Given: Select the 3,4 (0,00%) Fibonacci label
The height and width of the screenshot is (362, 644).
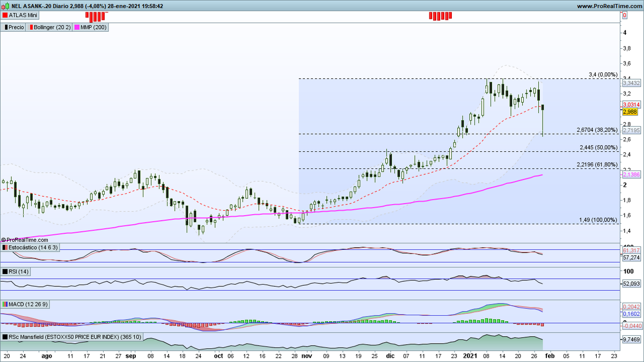Looking at the screenshot, I should pos(603,75).
